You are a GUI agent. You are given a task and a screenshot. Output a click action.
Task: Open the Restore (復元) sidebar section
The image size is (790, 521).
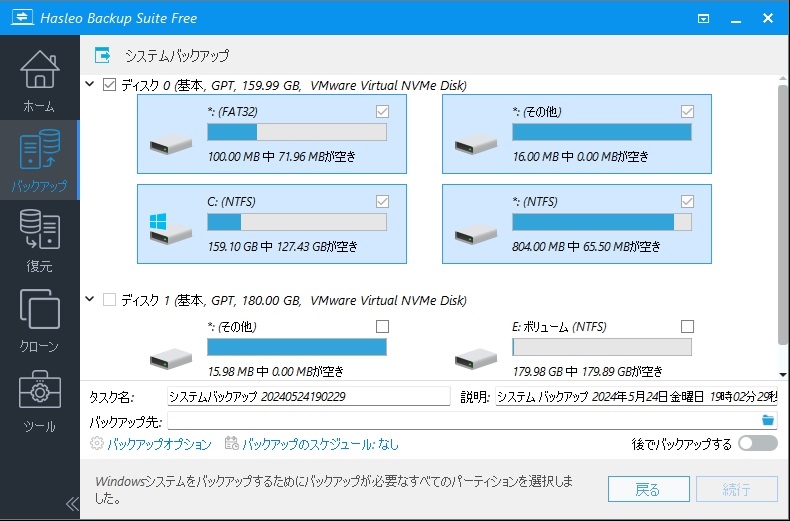[x=39, y=240]
